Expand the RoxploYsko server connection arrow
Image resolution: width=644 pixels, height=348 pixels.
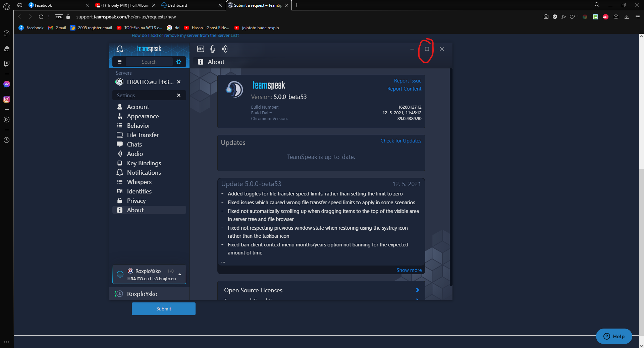coord(180,274)
